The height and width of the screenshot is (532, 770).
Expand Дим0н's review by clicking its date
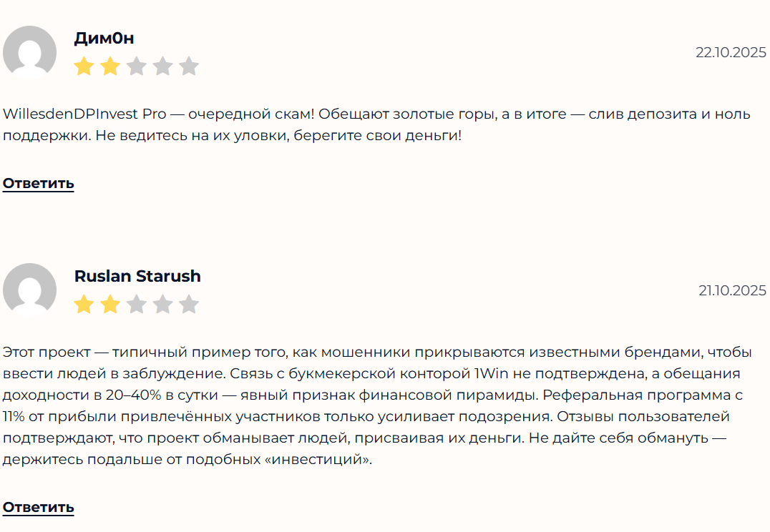[x=731, y=51]
